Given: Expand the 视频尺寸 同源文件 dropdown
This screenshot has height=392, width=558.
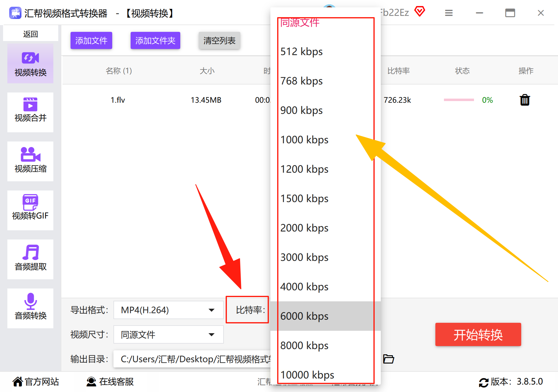Looking at the screenshot, I should [x=168, y=334].
